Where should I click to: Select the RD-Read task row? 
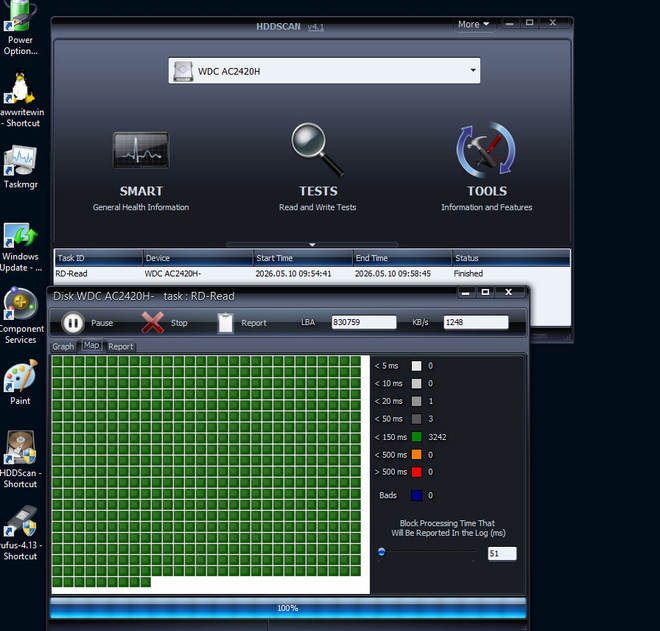point(312,274)
